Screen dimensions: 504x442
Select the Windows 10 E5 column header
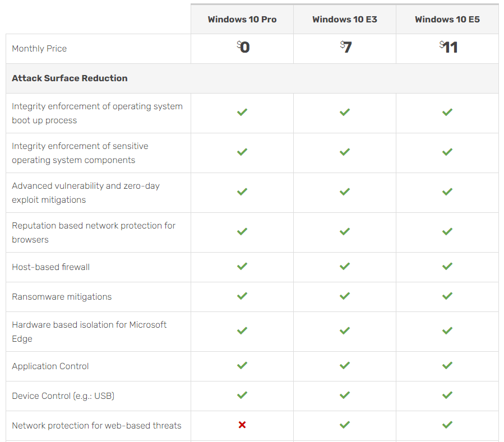pos(447,19)
